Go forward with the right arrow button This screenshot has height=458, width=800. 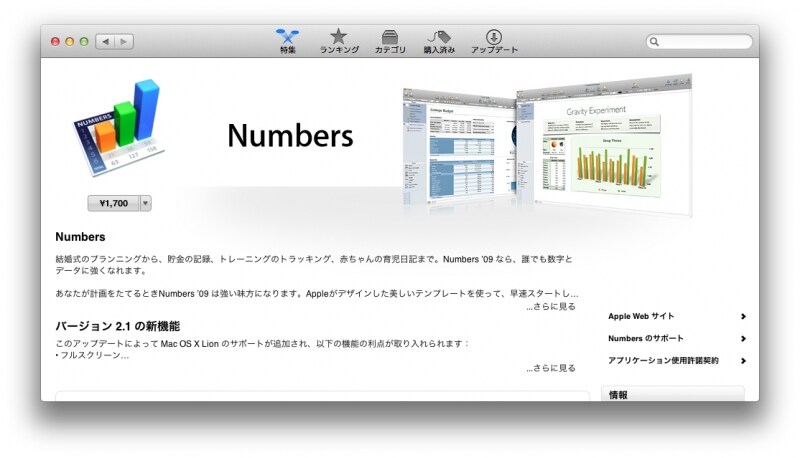coord(124,41)
